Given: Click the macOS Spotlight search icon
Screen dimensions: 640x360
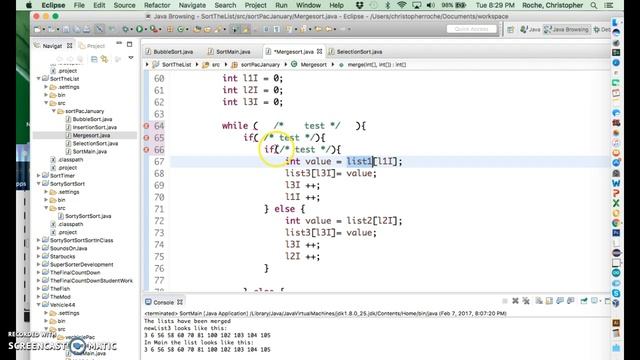Looking at the screenshot, I should tap(593, 5).
